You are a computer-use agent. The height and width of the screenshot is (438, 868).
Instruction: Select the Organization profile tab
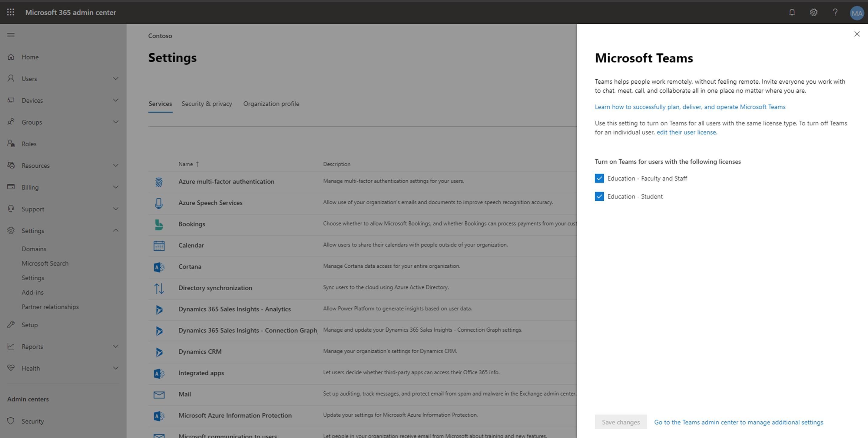271,103
